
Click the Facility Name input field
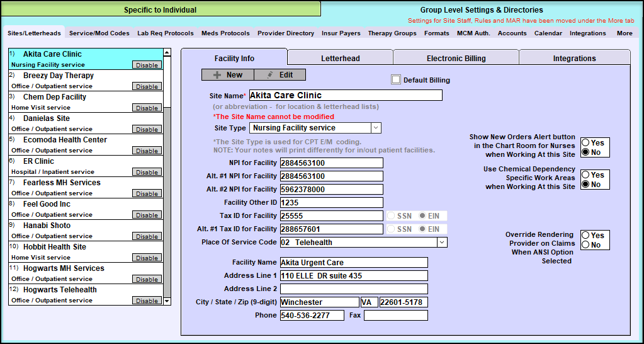353,263
